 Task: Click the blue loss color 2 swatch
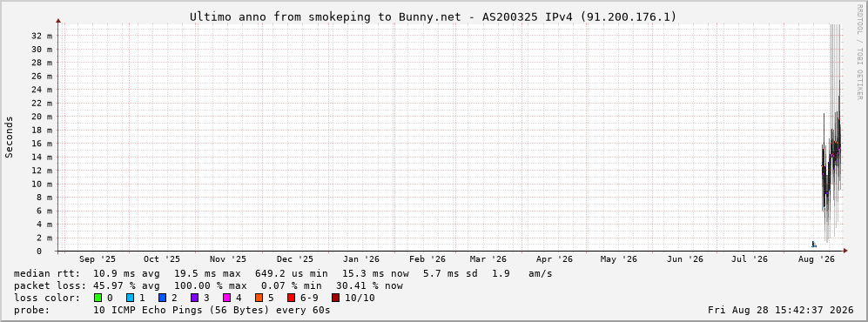(x=163, y=298)
